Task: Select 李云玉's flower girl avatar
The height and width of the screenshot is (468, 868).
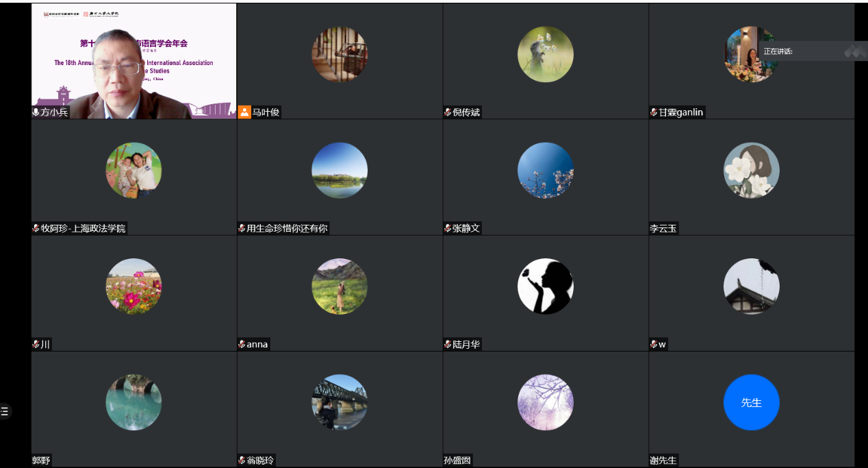Action: pyautogui.click(x=751, y=171)
